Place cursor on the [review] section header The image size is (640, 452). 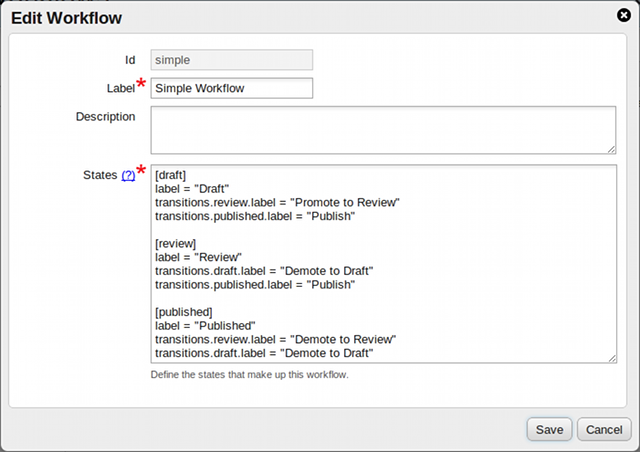[x=175, y=243]
